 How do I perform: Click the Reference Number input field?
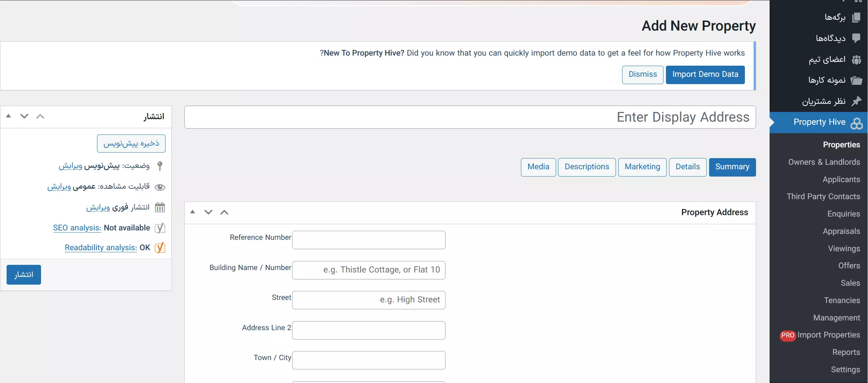tap(369, 240)
